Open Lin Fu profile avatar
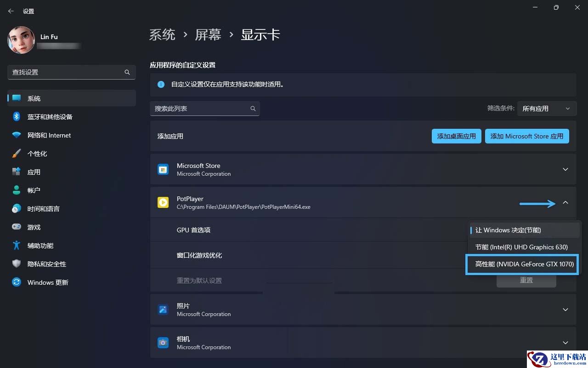 [21, 40]
